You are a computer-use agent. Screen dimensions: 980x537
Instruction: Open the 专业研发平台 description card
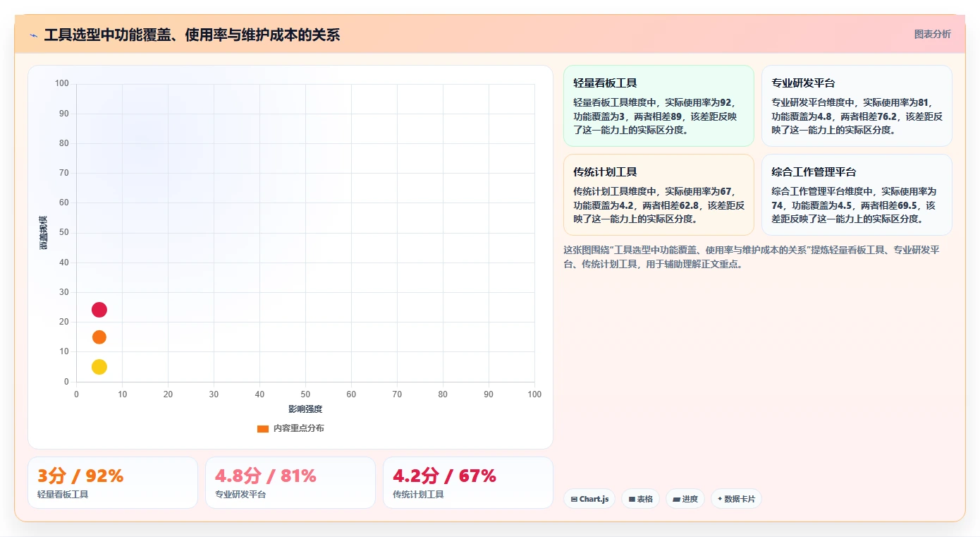tap(857, 106)
